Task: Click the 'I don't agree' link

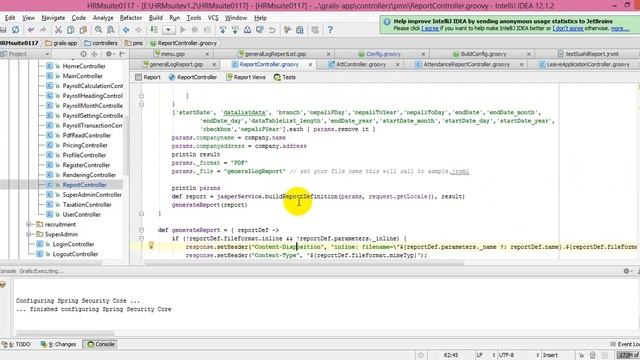Action: [x=568, y=28]
